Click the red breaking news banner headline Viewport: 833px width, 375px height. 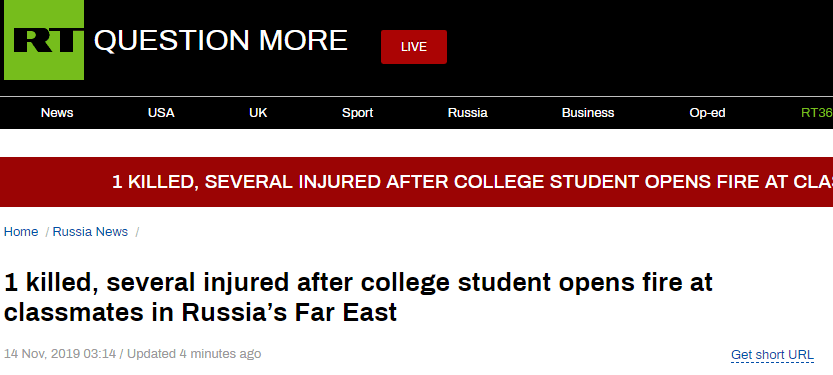472,182
